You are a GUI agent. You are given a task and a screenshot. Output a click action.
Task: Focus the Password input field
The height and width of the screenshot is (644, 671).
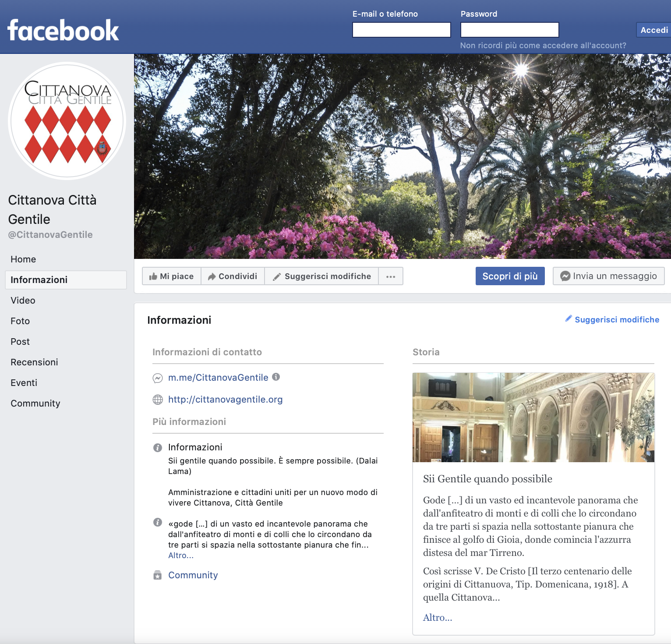pyautogui.click(x=509, y=30)
